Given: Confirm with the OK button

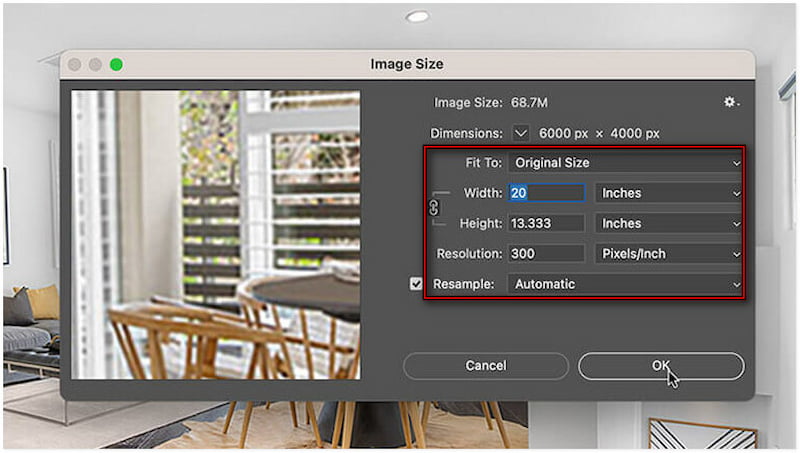Looking at the screenshot, I should 661,366.
